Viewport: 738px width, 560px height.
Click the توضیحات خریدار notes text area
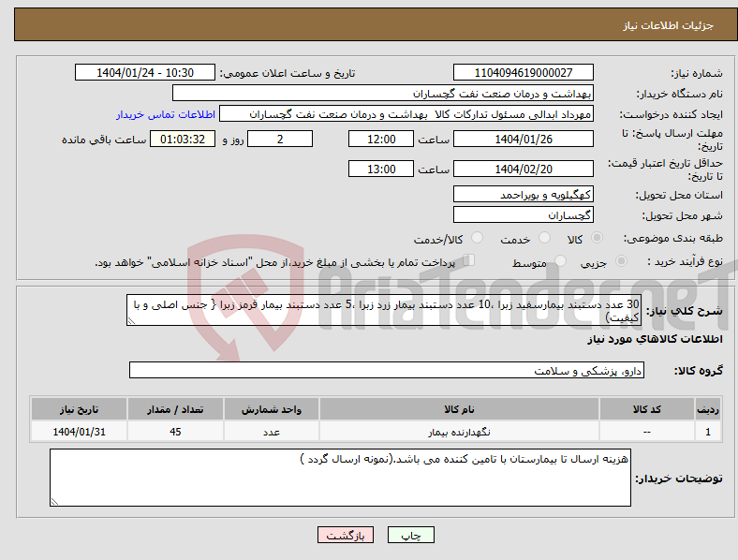click(x=340, y=478)
